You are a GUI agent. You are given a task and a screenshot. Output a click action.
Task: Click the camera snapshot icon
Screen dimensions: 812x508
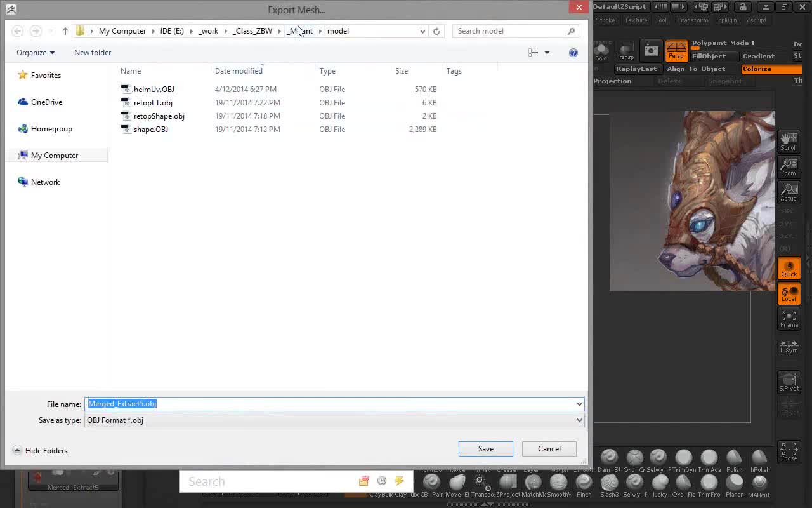(651, 50)
